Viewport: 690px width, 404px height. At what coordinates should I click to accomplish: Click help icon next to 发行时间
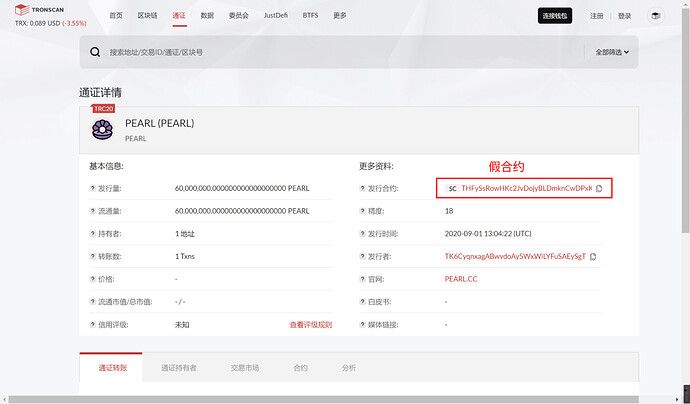pos(363,234)
